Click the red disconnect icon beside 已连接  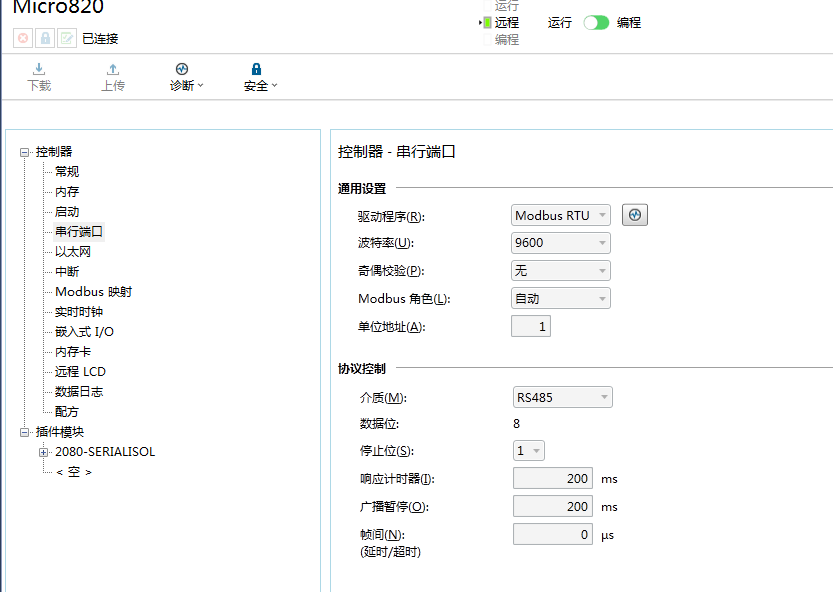point(23,38)
